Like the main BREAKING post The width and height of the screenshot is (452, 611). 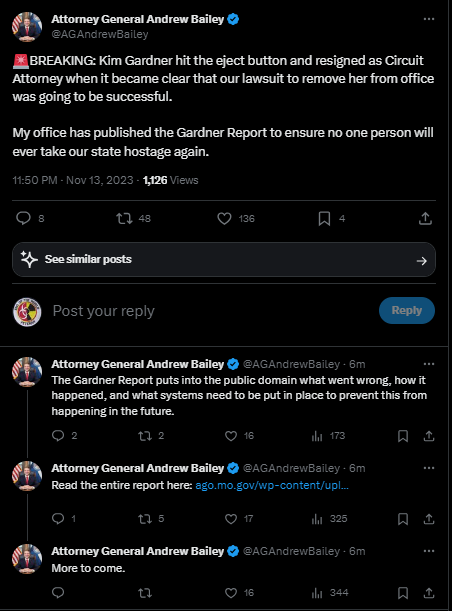pos(224,219)
